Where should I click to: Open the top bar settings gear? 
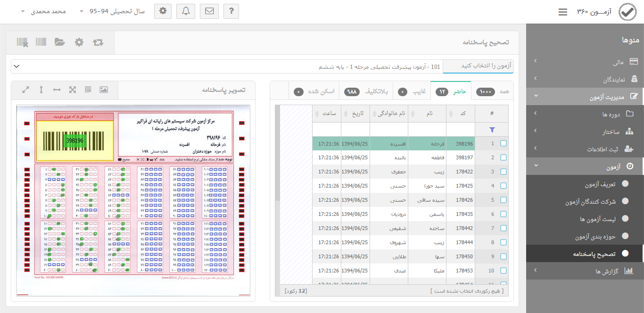(163, 11)
